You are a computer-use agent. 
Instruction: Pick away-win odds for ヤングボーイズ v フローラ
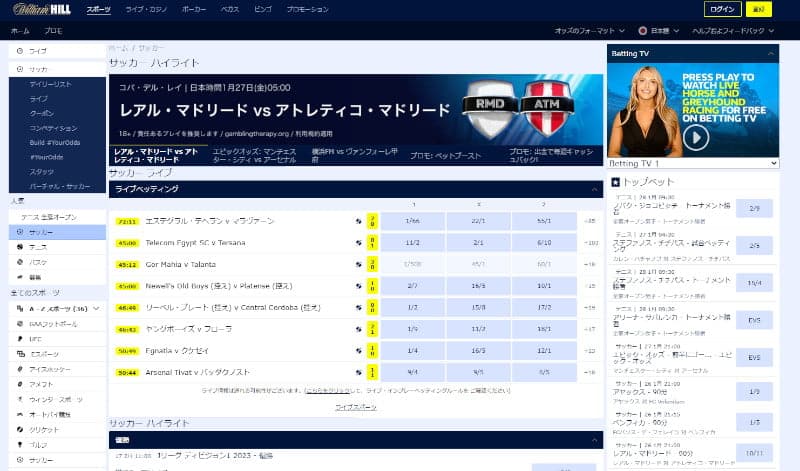[x=544, y=329]
